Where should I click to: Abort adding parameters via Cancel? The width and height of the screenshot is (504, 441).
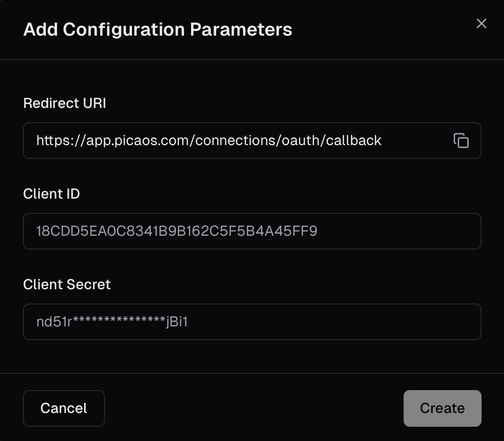[64, 408]
